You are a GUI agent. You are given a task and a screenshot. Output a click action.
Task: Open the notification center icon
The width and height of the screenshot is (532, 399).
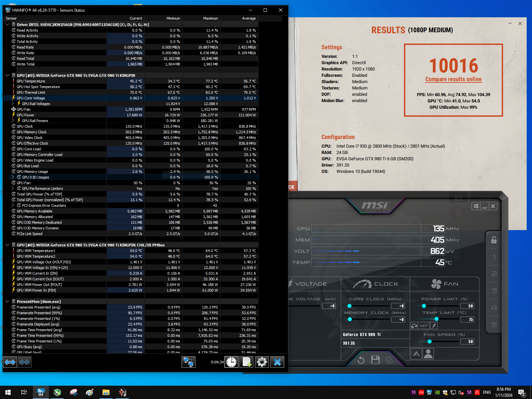tap(522, 392)
